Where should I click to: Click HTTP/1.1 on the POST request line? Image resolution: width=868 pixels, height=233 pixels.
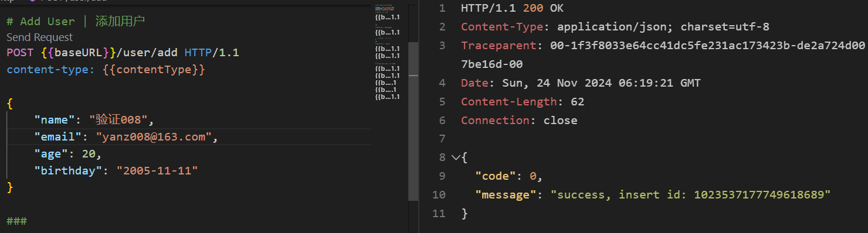tap(212, 53)
